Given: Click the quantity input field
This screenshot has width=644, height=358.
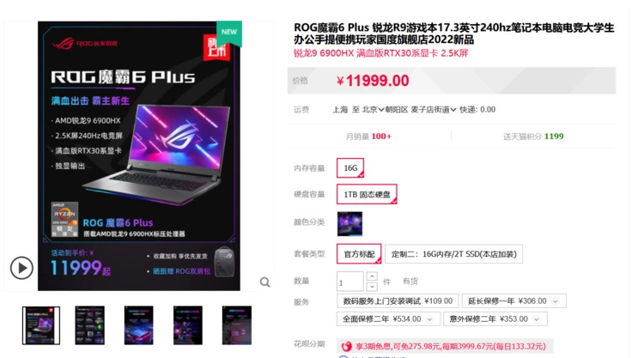Looking at the screenshot, I should (350, 282).
